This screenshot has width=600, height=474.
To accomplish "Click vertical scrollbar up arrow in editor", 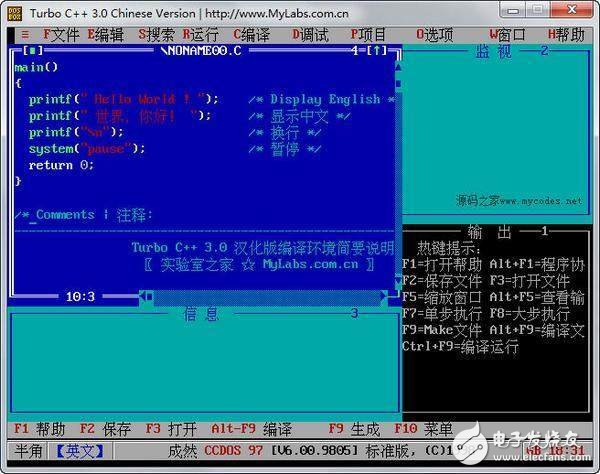I will point(398,67).
